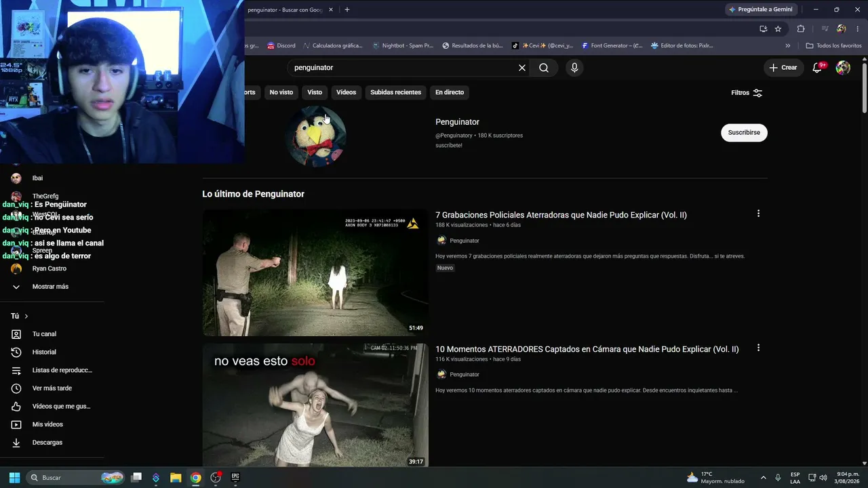Image resolution: width=868 pixels, height=488 pixels.
Task: Open the Calculadora gráfica bookmark
Action: [x=333, y=46]
